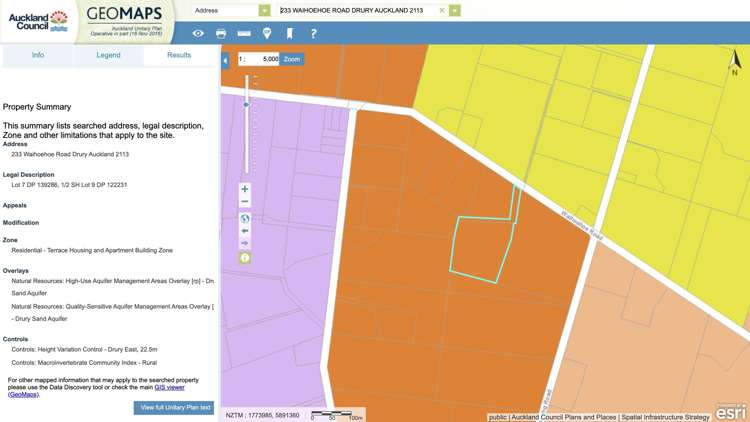Zoom in with the plus button
The height and width of the screenshot is (422, 750).
(x=244, y=189)
